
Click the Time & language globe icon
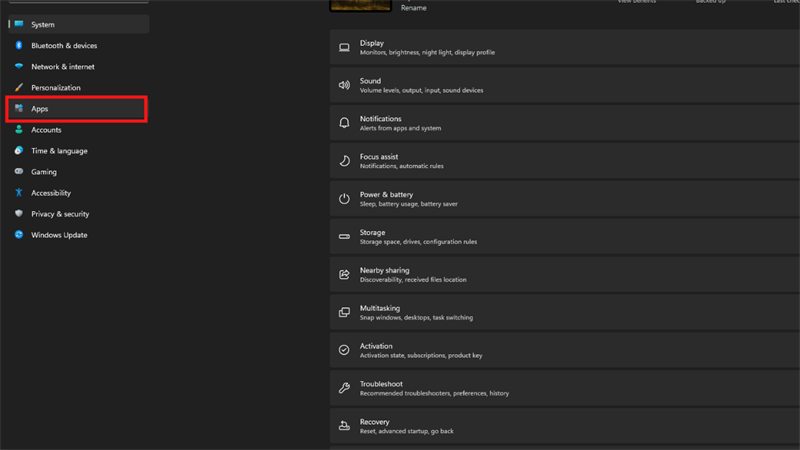click(18, 151)
